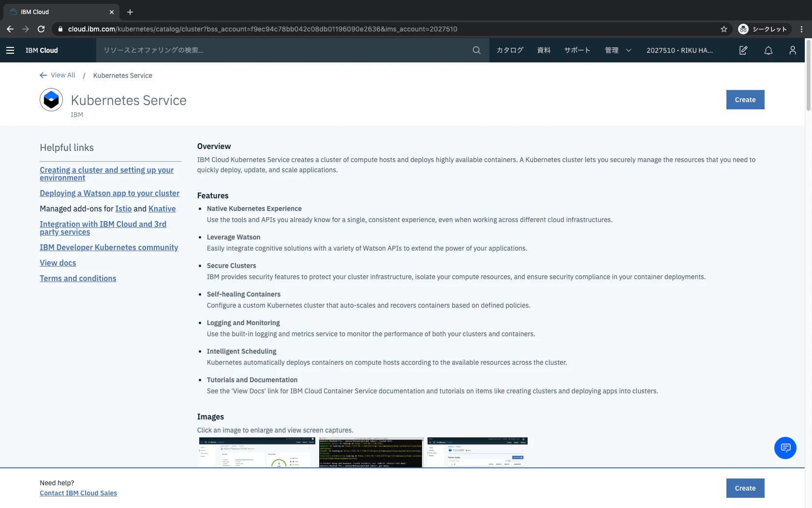This screenshot has width=812, height=508.
Task: Click the Kubernetes Service breadcrumb text
Action: click(123, 75)
